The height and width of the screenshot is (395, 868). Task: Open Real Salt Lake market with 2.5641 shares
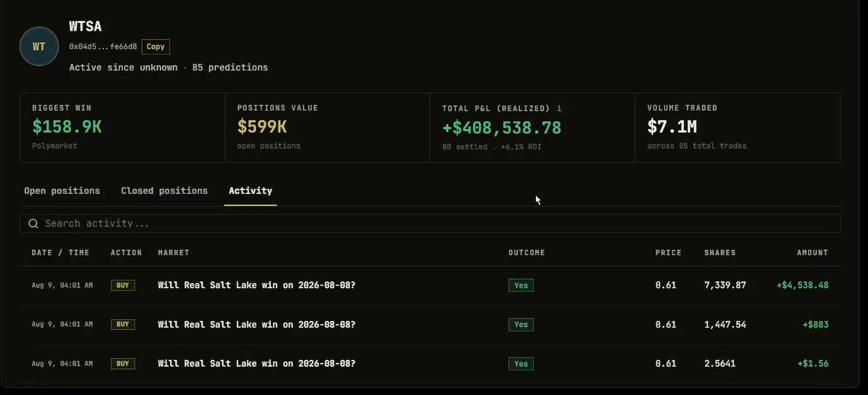point(256,364)
